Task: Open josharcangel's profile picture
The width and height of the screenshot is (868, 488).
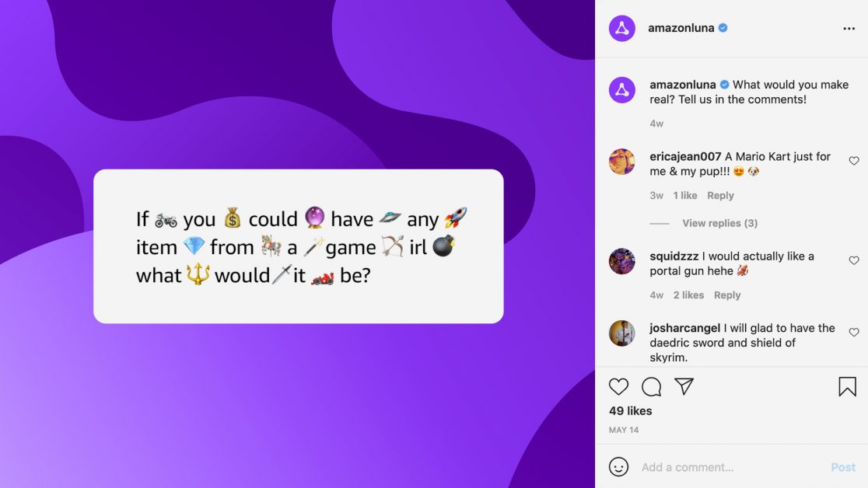Action: tap(621, 333)
